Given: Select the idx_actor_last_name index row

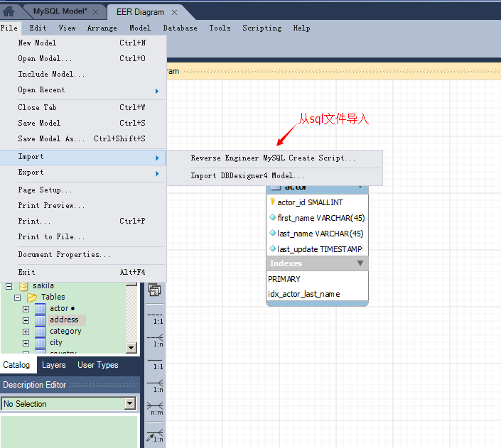Looking at the screenshot, I should tap(317, 294).
